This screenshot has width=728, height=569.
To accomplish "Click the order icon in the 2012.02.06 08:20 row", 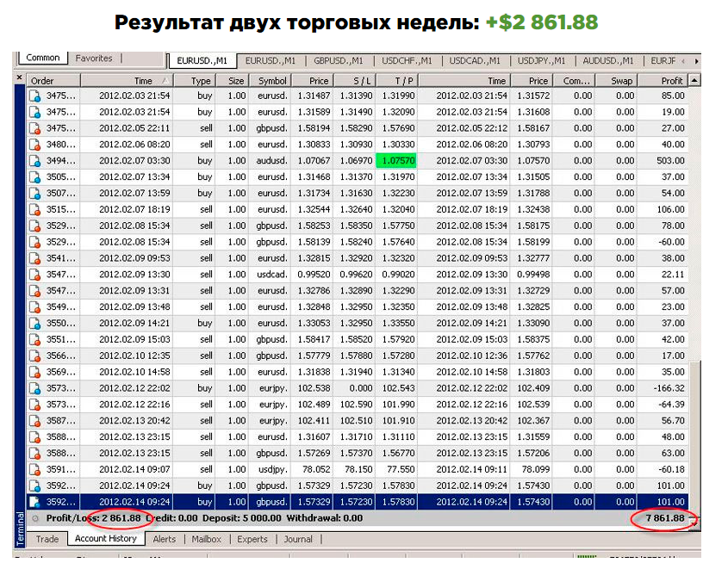I will (x=34, y=145).
